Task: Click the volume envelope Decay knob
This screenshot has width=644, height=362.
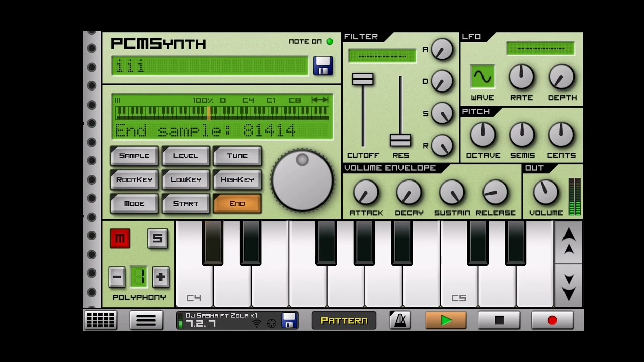Action: click(x=409, y=193)
